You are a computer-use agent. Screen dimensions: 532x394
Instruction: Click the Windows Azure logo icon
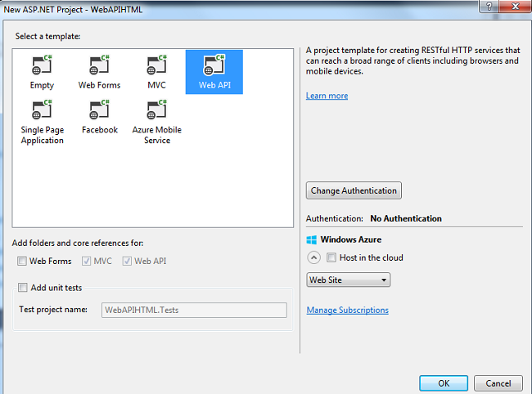click(312, 240)
